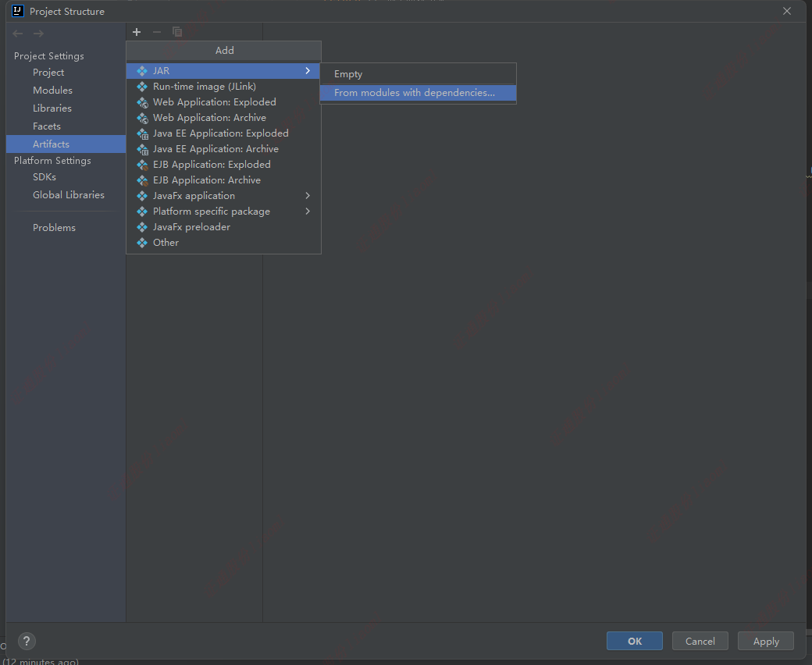Choose Platform specific package entry
The height and width of the screenshot is (665, 812).
point(223,212)
